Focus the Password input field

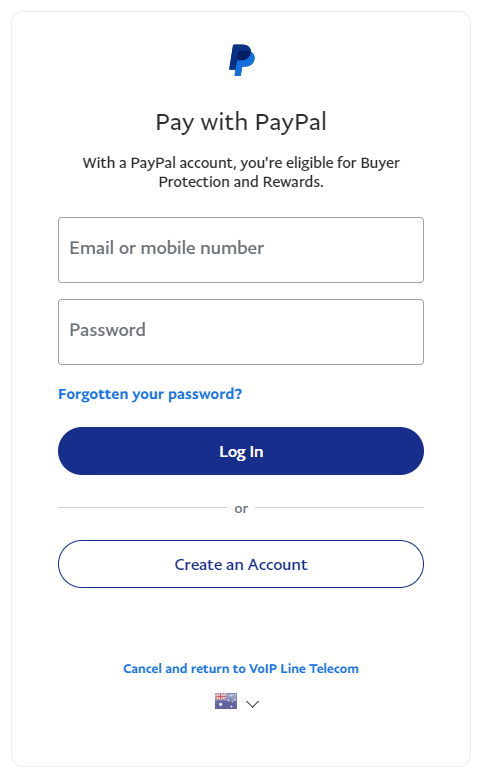pos(241,332)
